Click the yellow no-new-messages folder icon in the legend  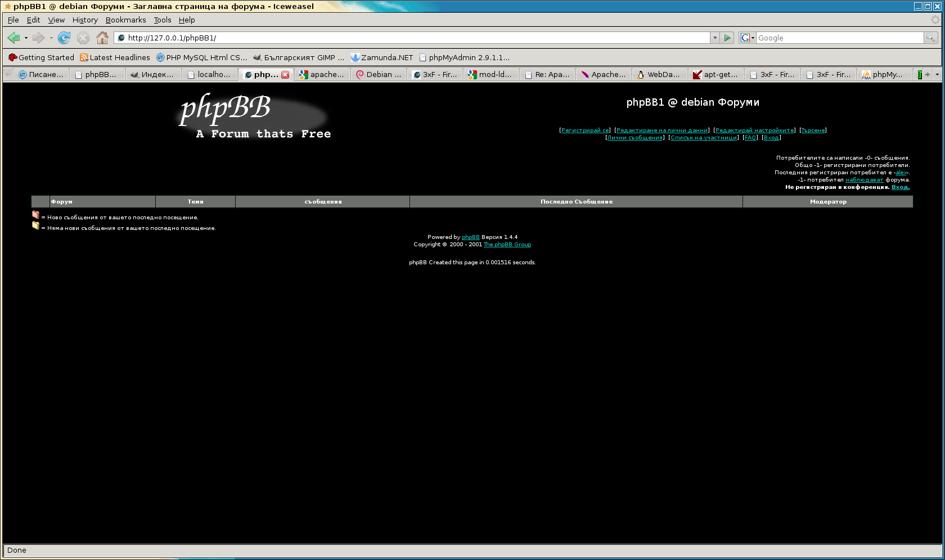coord(35,225)
